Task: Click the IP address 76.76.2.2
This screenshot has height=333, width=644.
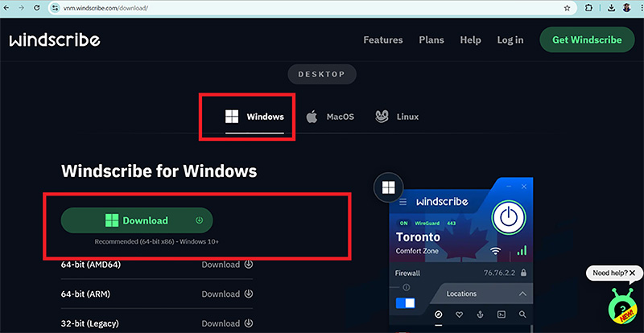Action: click(x=499, y=273)
